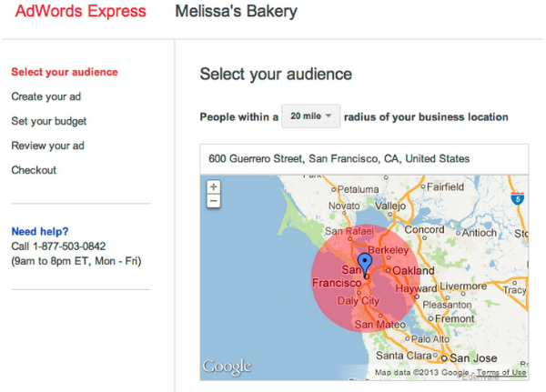
Task: Click the Google logo on map
Action: 227,367
